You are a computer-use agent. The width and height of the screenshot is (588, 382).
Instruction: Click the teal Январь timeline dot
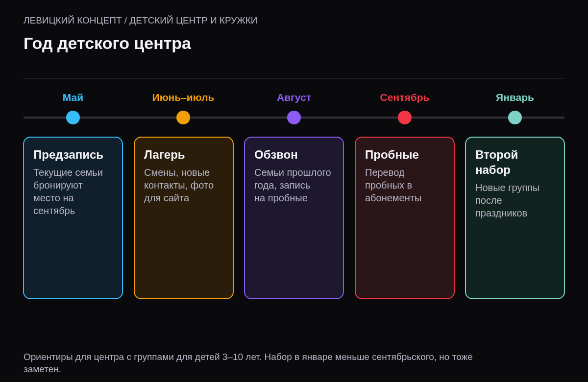515,118
